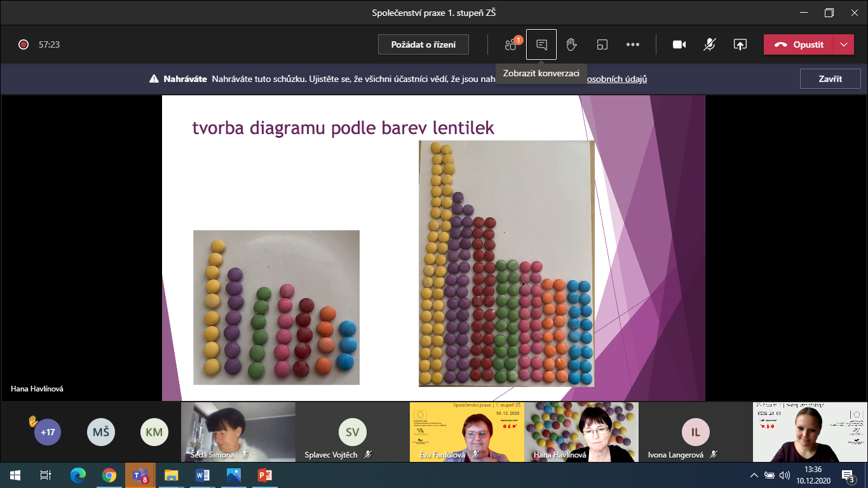Dismiss the recording banner with Zavřít
The image size is (868, 488).
click(x=830, y=79)
